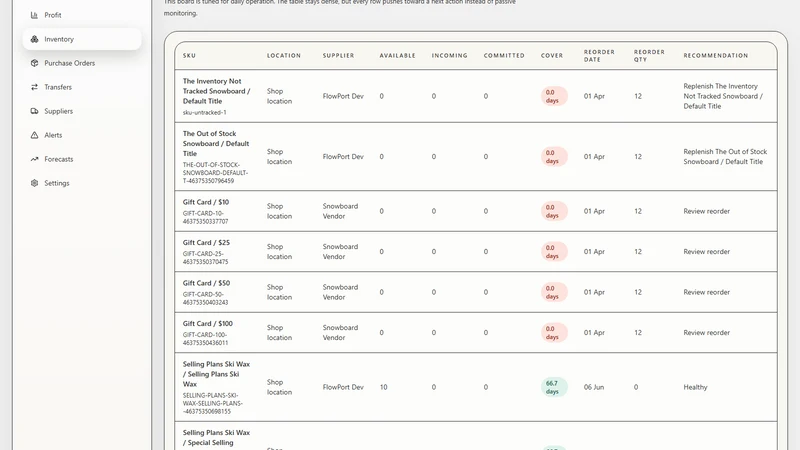This screenshot has width=800, height=450.
Task: Click Replenish The Out of Stock Snowboard recommendation
Action: point(725,157)
